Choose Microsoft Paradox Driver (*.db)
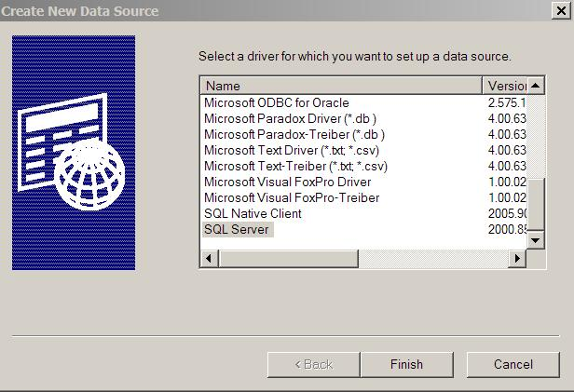 [x=290, y=118]
